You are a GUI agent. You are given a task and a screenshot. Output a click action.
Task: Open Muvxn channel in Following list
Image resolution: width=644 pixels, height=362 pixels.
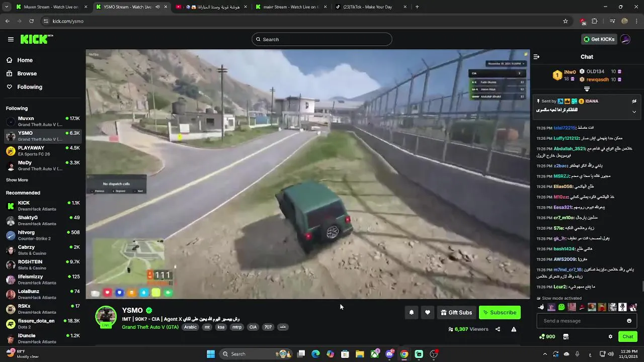coord(43,121)
